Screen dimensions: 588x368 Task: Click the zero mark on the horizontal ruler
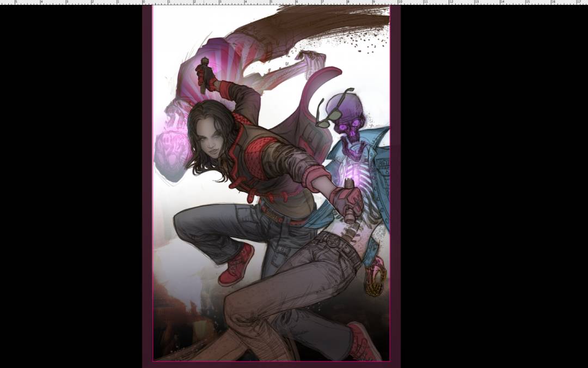144,2
